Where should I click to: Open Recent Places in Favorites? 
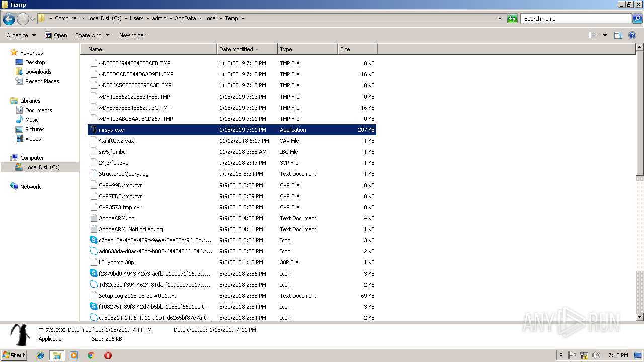(42, 81)
